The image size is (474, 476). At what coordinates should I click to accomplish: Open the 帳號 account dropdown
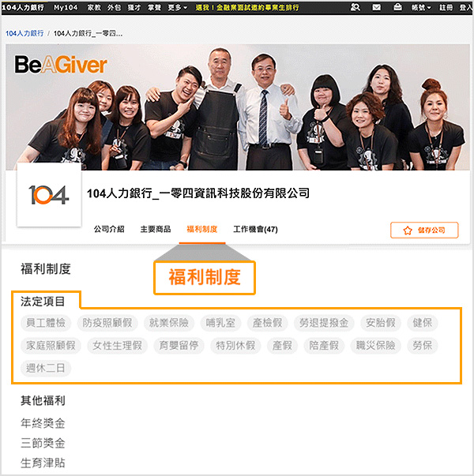tap(421, 7)
